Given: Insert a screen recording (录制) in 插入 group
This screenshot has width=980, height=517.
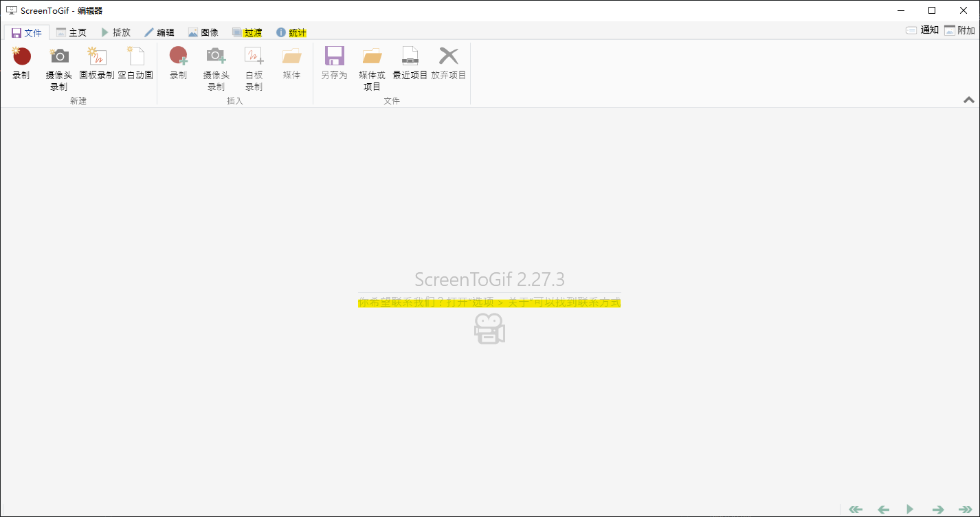Looking at the screenshot, I should click(178, 64).
